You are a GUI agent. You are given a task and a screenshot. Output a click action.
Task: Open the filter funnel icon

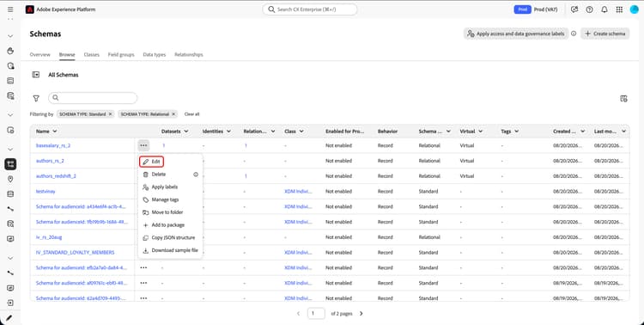pyautogui.click(x=36, y=98)
